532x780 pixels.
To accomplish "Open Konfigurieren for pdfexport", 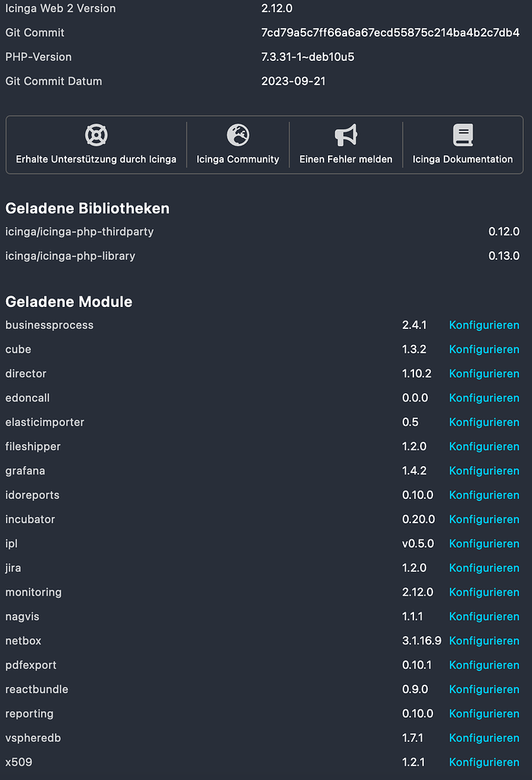I will pyautogui.click(x=484, y=665).
